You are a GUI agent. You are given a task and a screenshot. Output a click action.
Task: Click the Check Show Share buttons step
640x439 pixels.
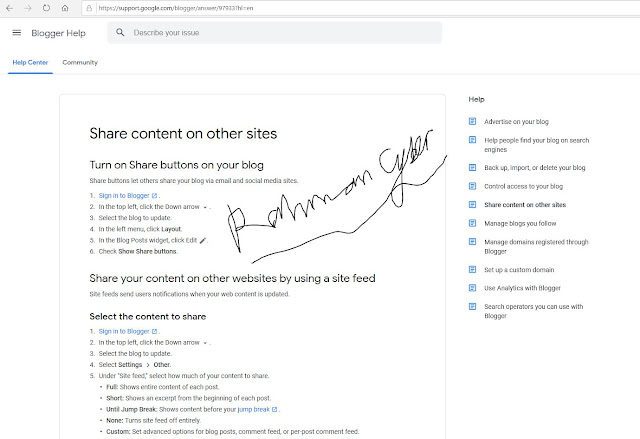(x=138, y=251)
